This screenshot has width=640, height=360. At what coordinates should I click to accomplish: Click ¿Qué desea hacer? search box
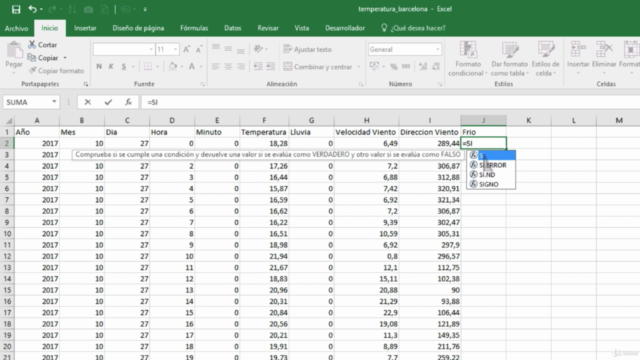pyautogui.click(x=413, y=28)
